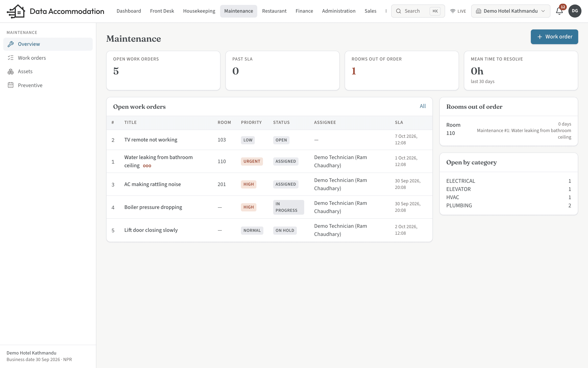
Task: Select the Finance tab
Action: (x=304, y=11)
